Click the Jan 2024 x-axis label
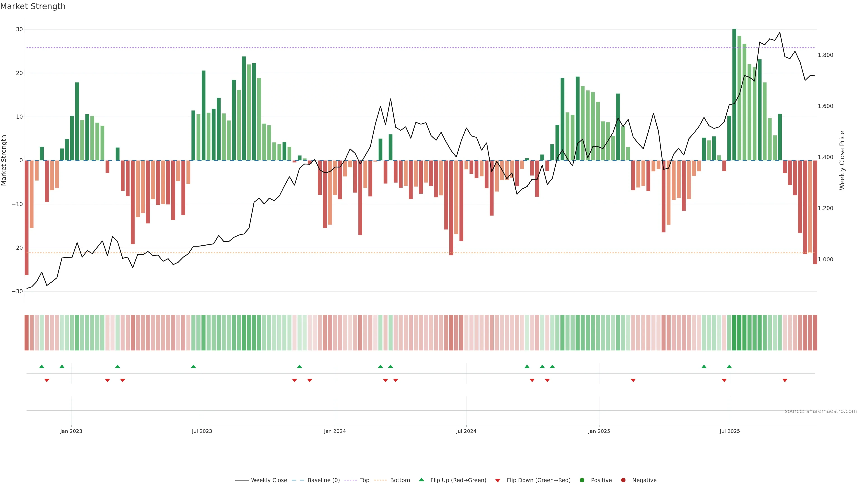The width and height of the screenshot is (868, 488). click(x=335, y=431)
